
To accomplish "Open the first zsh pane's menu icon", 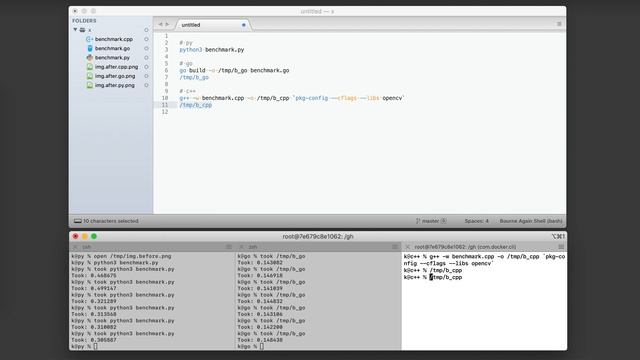I will click(229, 247).
